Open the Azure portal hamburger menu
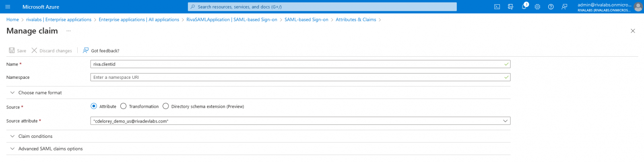The width and height of the screenshot is (644, 162). 8,7
